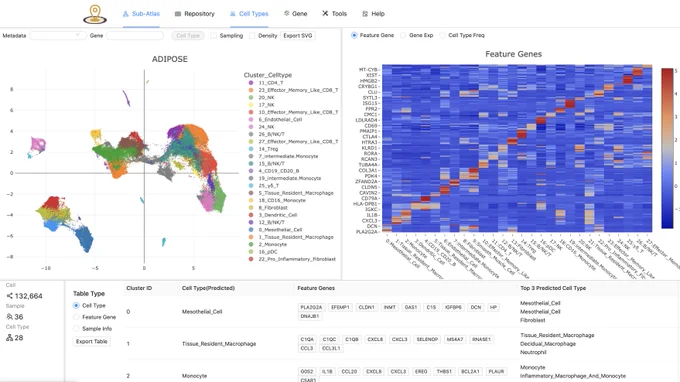
Task: Click the hierarchy icon beside 28 cell types
Action: [10, 338]
